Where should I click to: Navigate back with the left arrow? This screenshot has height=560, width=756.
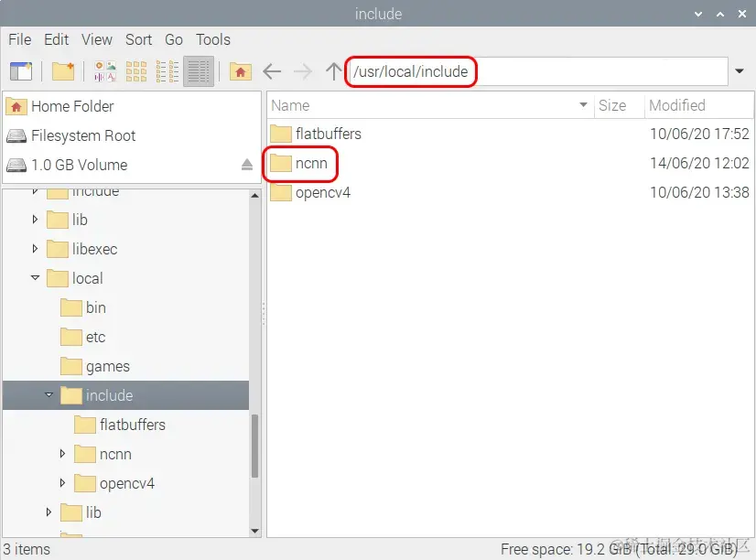click(272, 71)
